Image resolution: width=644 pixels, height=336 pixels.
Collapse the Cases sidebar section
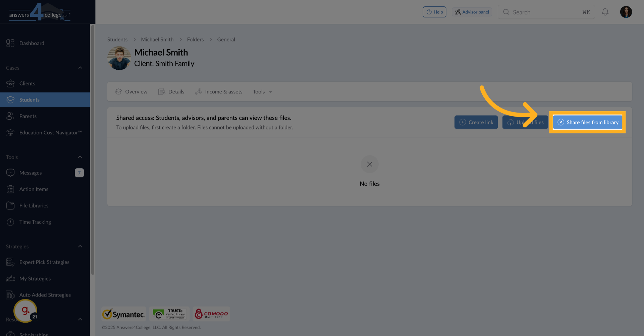coord(80,68)
